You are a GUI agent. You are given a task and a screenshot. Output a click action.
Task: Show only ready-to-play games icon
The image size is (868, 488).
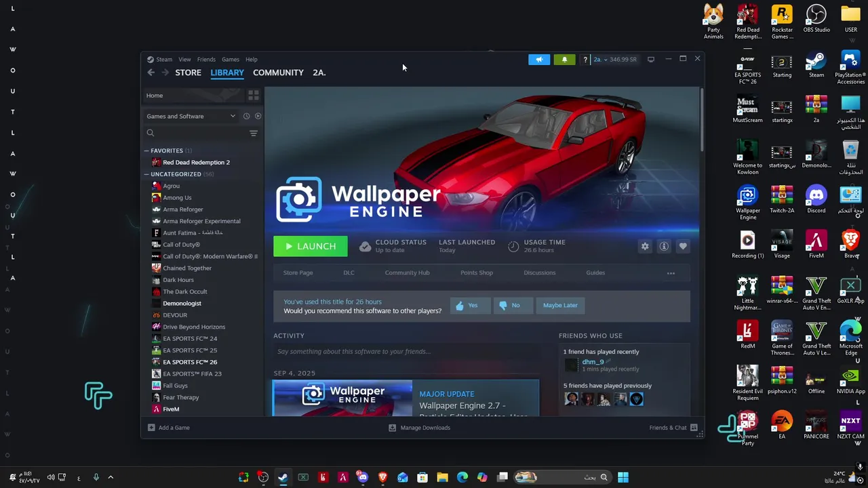[258, 116]
